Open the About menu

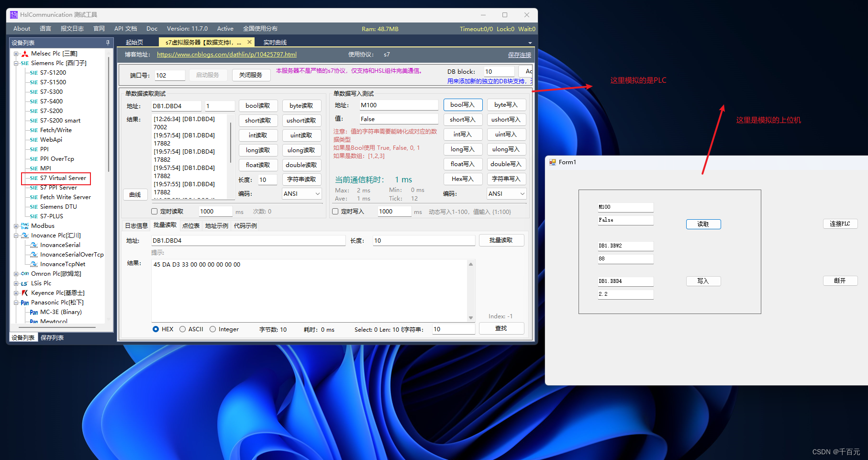22,29
